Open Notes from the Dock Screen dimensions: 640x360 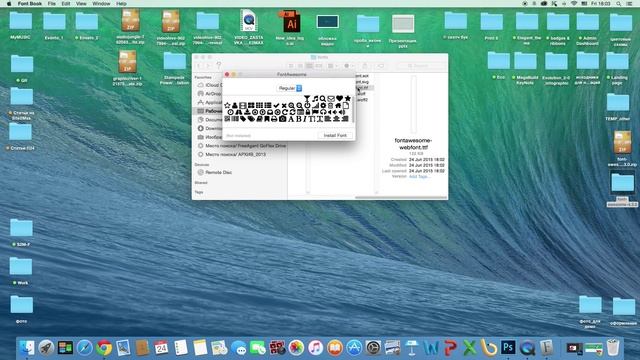(x=200, y=348)
